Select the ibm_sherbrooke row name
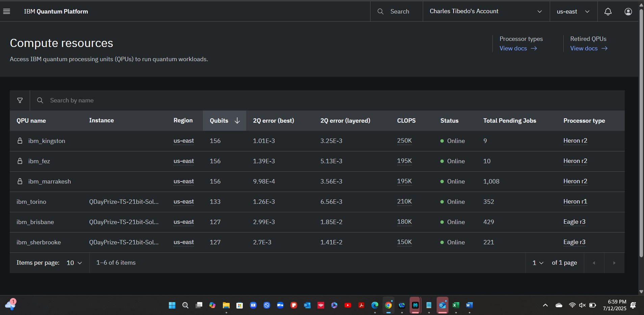This screenshot has height=315, width=644. pos(38,242)
